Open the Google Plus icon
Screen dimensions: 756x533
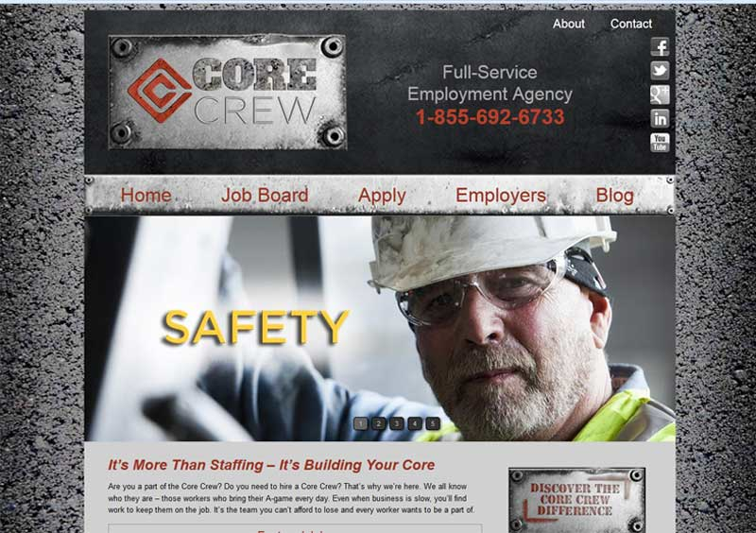click(660, 95)
